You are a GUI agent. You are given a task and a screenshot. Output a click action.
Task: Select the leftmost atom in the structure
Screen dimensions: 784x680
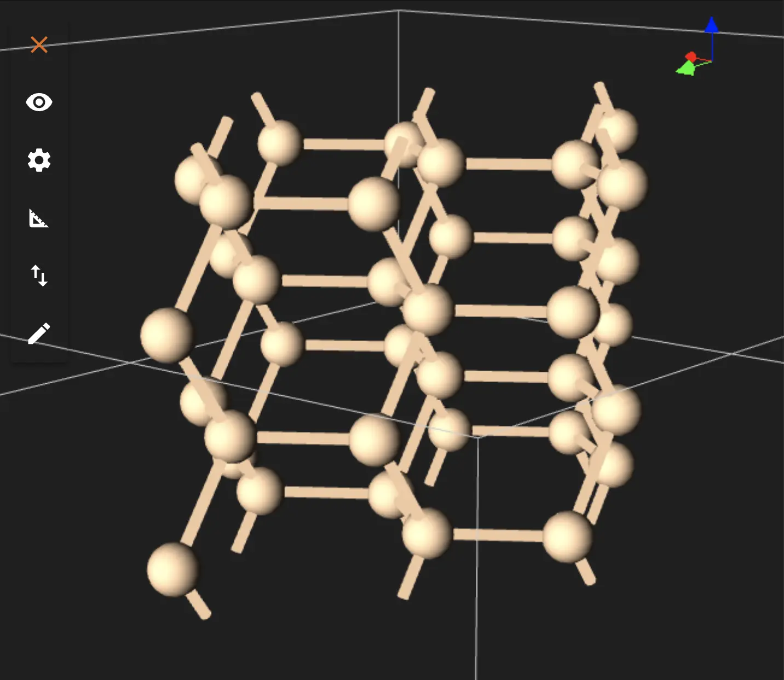click(166, 335)
